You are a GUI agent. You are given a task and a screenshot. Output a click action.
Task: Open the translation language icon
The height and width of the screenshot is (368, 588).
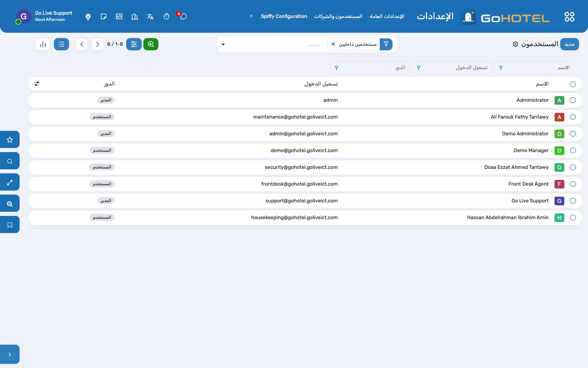pyautogui.click(x=150, y=16)
